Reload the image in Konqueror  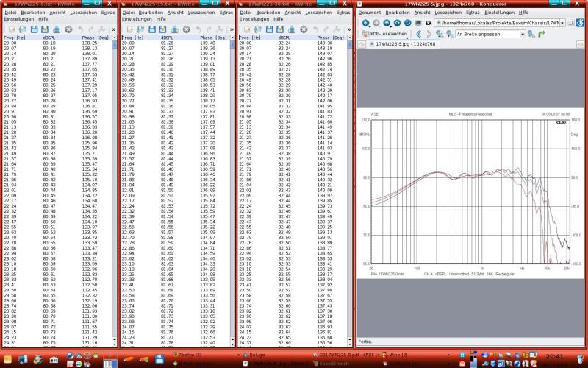coord(408,23)
